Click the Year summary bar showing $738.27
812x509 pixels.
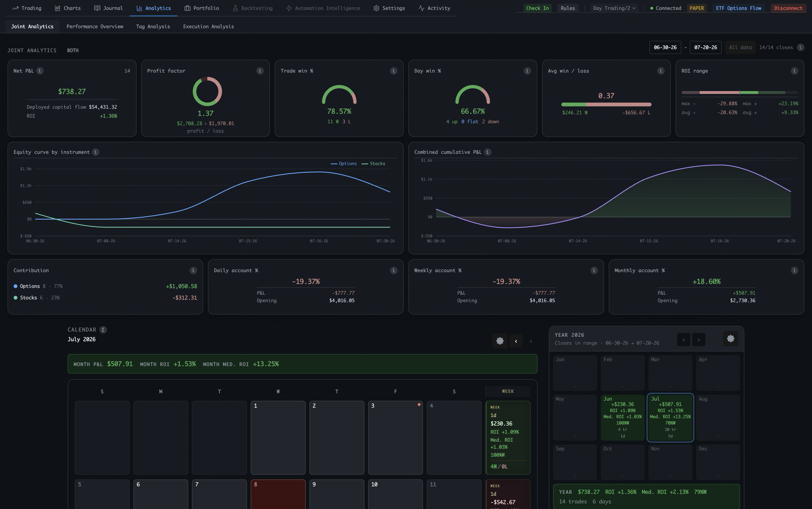pos(646,496)
